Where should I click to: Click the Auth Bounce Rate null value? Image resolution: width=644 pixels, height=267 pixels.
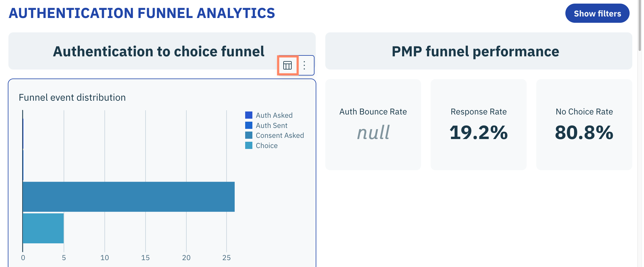coord(373,132)
